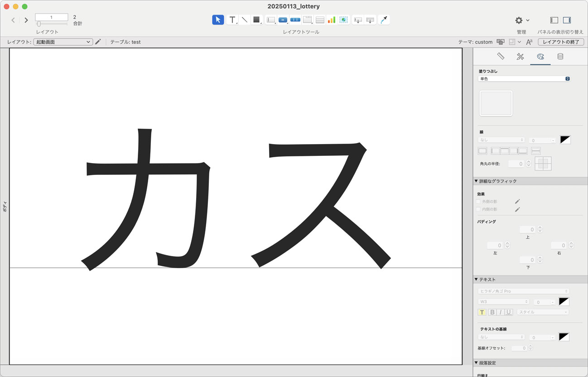Select the Rectangle shape tool
This screenshot has height=377, width=588.
pyautogui.click(x=256, y=20)
